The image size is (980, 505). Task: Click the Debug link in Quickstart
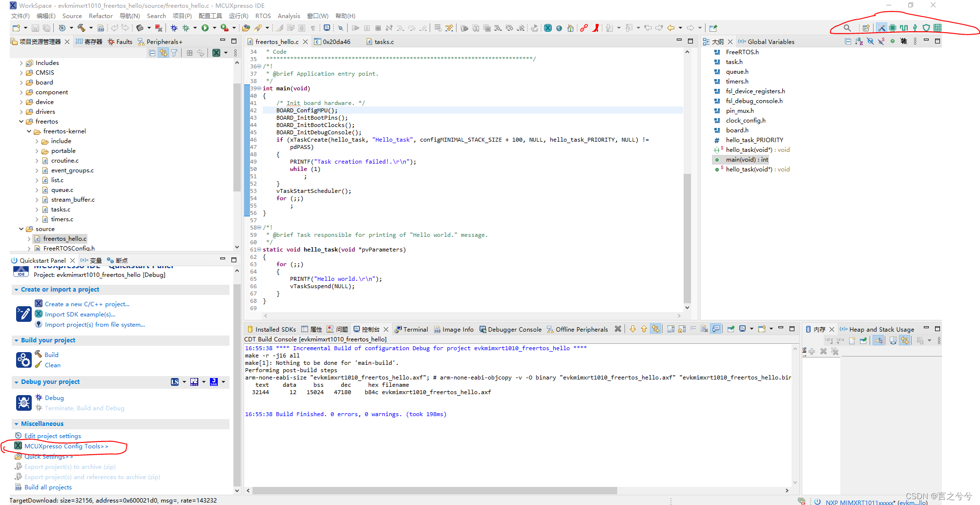54,398
